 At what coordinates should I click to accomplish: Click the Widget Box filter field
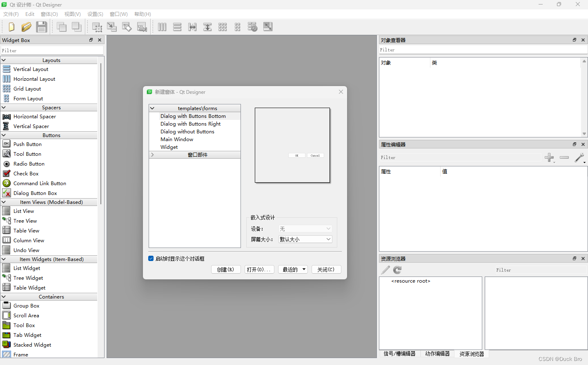pyautogui.click(x=52, y=51)
